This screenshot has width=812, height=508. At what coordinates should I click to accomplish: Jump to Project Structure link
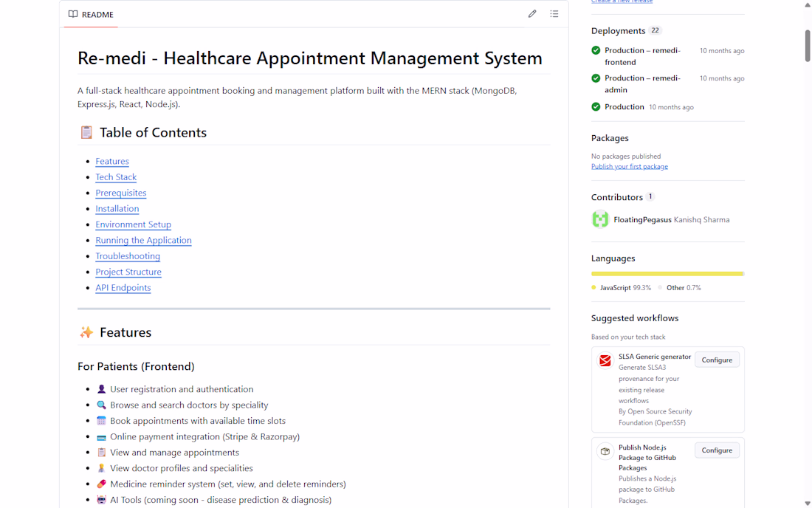128,272
